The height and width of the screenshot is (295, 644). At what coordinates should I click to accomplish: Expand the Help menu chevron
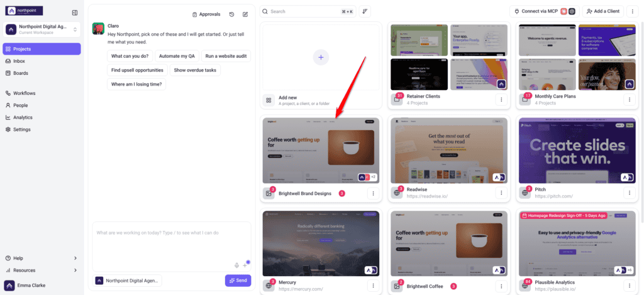click(75, 259)
